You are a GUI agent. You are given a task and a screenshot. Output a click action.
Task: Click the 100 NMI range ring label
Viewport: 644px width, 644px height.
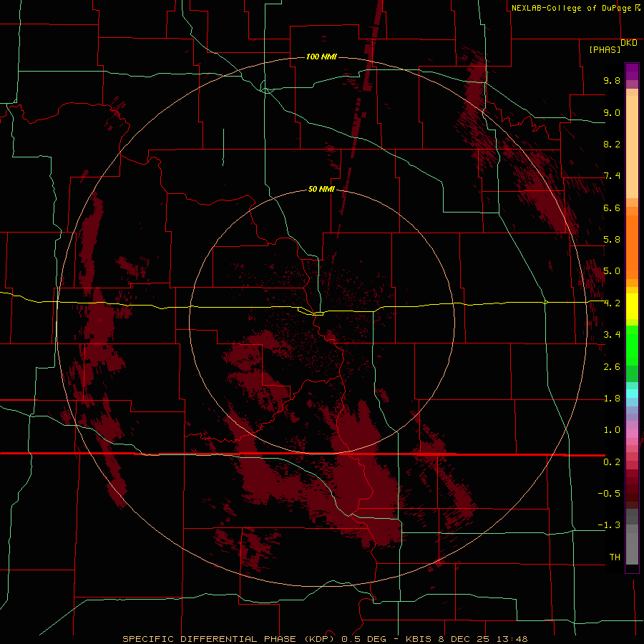(321, 57)
